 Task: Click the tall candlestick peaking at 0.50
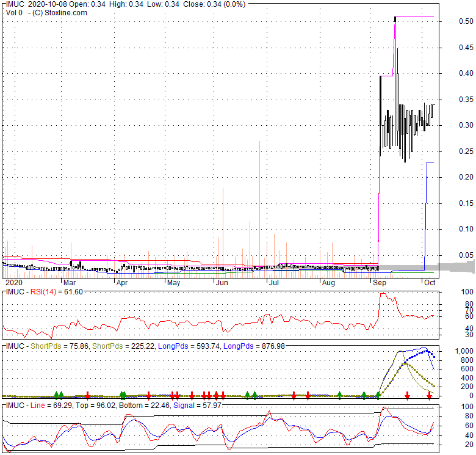395,82
